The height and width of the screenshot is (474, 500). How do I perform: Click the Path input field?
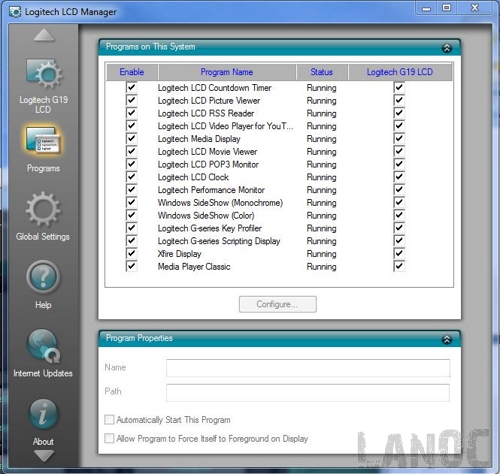(308, 393)
